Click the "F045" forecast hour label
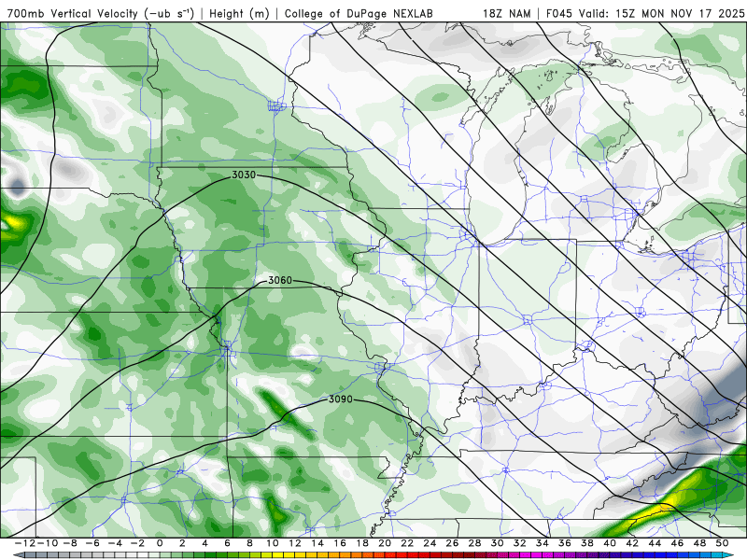 click(x=559, y=13)
